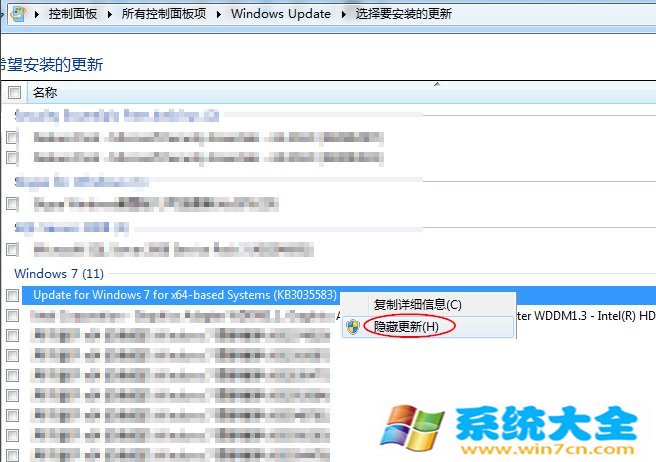
Task: Click the shield icon beside 隐藏更新(H)
Action: [353, 326]
